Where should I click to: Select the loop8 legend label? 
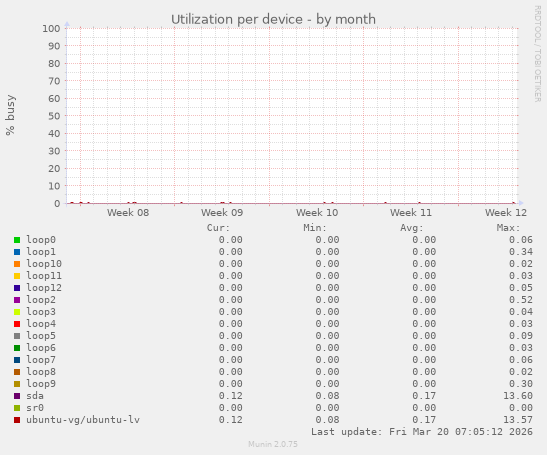pyautogui.click(x=41, y=372)
